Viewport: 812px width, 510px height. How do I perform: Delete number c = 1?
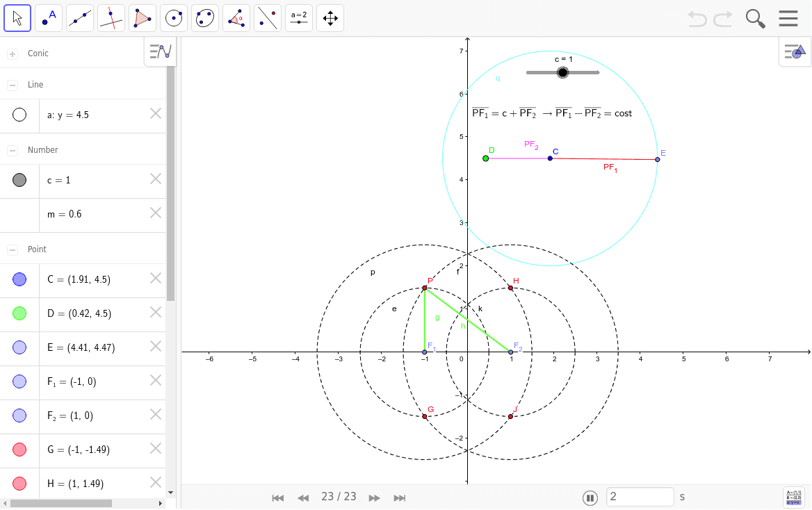pyautogui.click(x=155, y=179)
